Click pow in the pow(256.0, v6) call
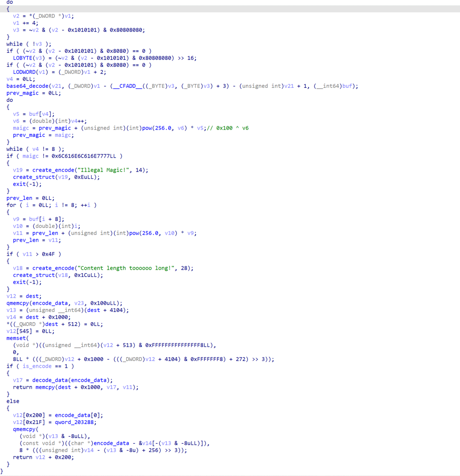The image size is (460, 476). [x=147, y=128]
